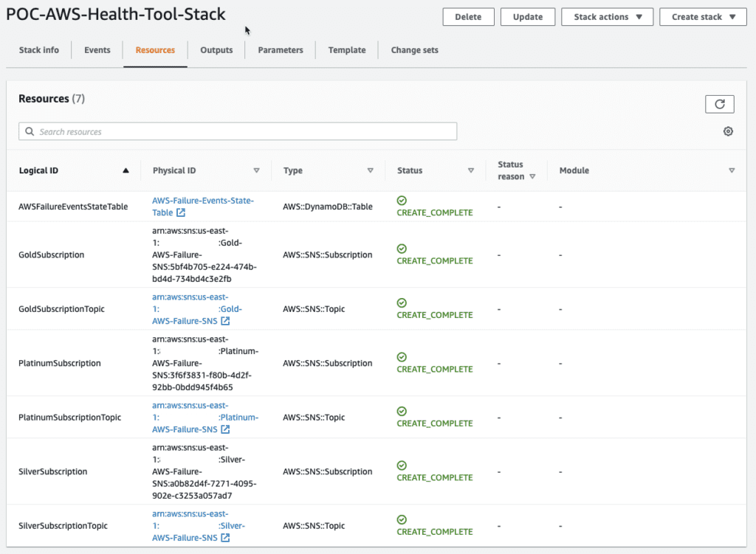Focus the Search resources field

[x=238, y=131]
